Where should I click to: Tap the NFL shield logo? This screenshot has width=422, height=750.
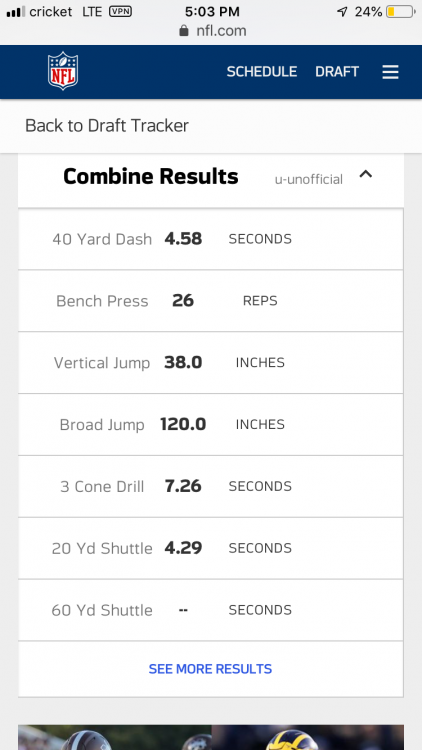coord(63,72)
